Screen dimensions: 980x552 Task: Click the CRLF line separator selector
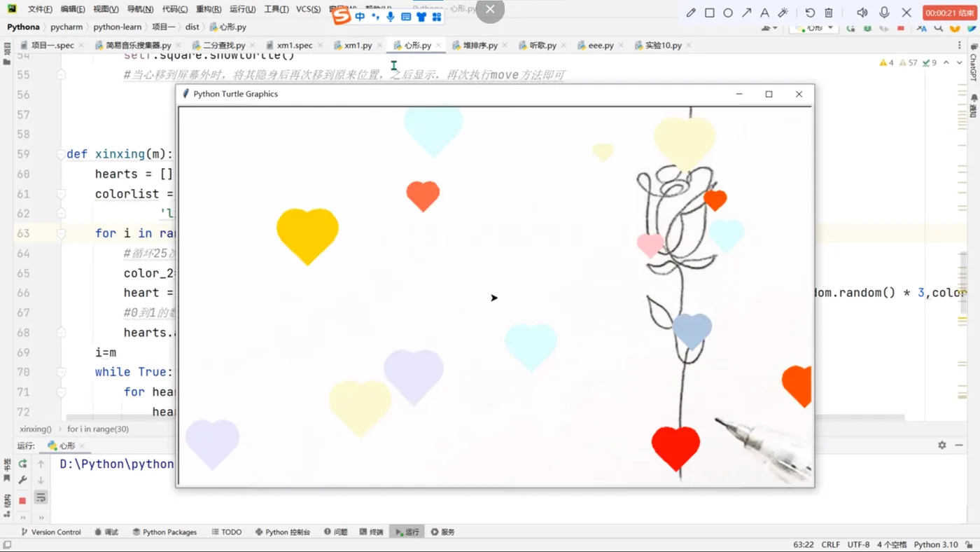(831, 544)
